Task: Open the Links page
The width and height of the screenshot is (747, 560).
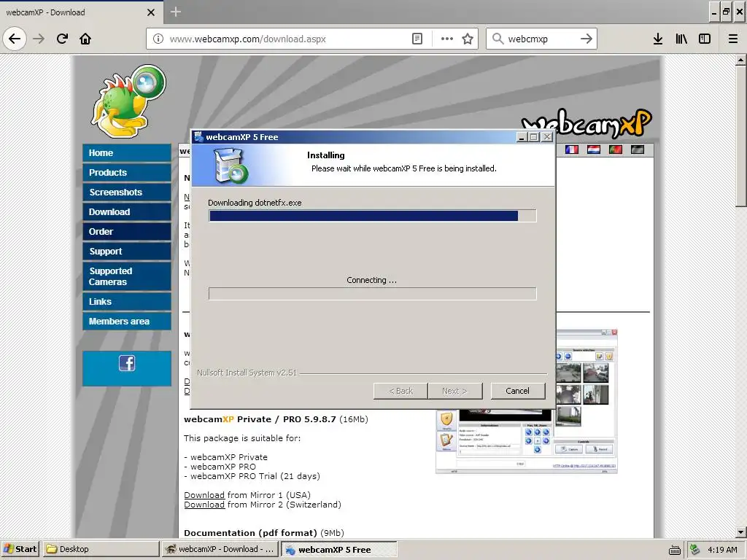Action: 127,301
